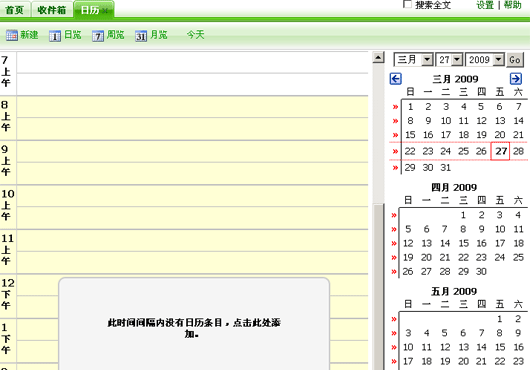Click the vertical scrollbar thumb
This screenshot has width=530, height=370.
pyautogui.click(x=379, y=286)
